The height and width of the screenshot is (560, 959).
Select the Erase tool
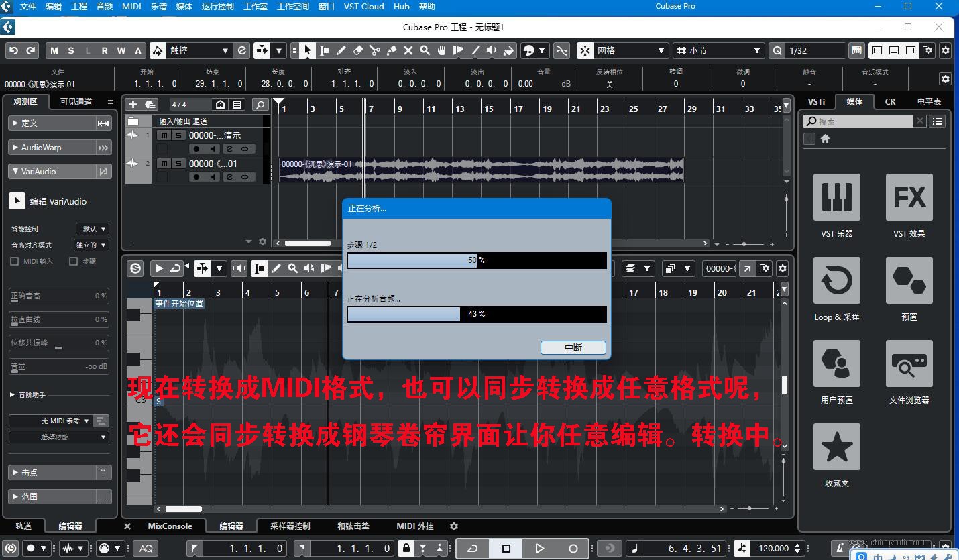click(x=357, y=50)
